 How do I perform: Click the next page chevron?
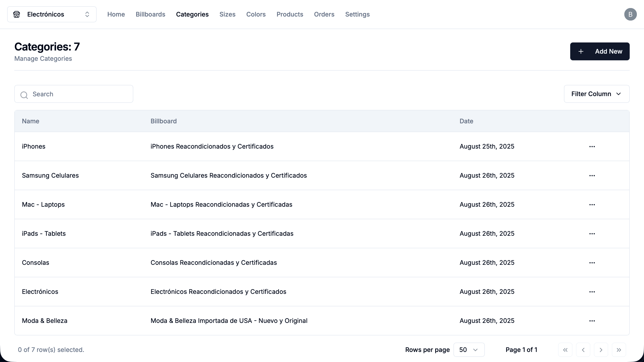pos(601,350)
